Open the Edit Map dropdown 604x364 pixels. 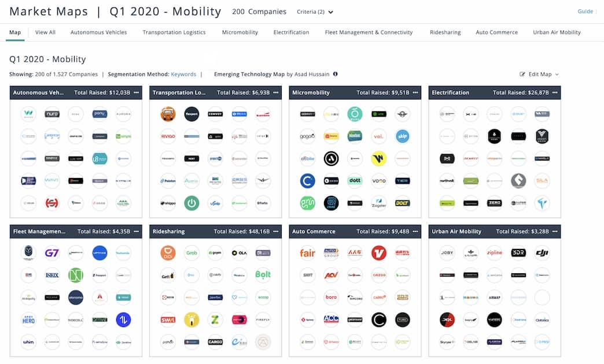[x=539, y=75]
